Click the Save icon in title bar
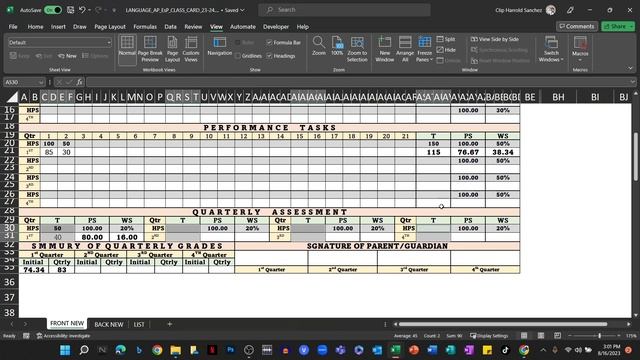This screenshot has height=360, width=640. point(70,10)
